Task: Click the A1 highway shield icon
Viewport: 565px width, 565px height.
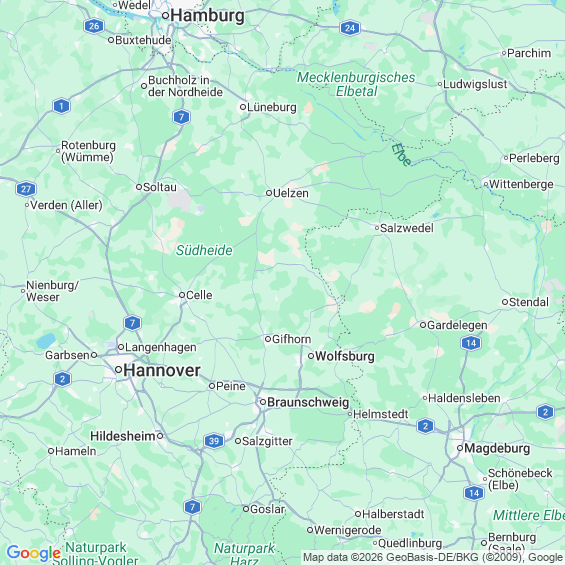Action: [x=62, y=106]
